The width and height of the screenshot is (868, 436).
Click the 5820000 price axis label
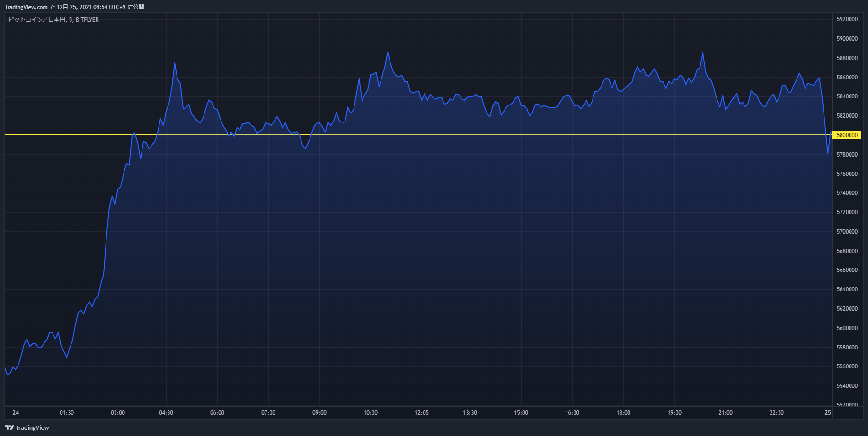847,116
